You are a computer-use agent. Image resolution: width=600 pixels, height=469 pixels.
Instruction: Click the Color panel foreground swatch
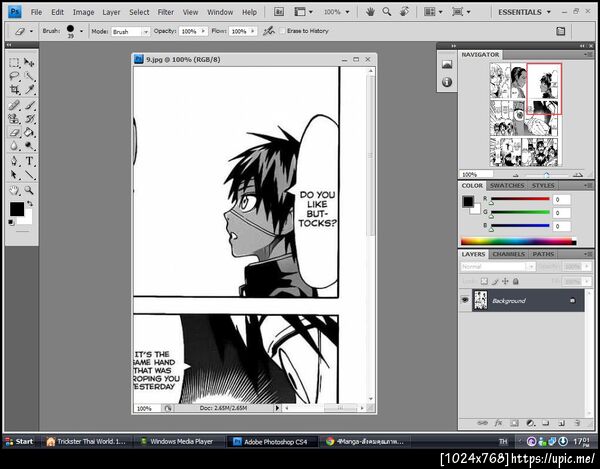468,201
